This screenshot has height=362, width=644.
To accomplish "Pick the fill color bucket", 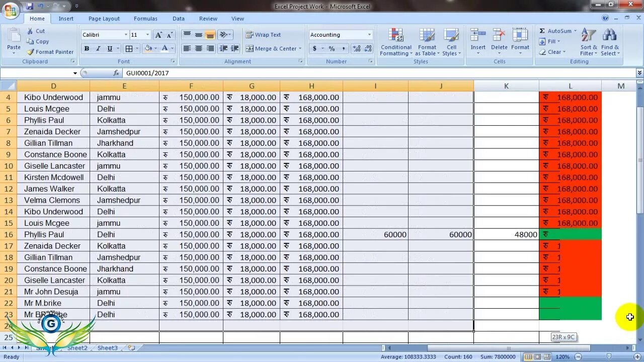I will tap(148, 49).
